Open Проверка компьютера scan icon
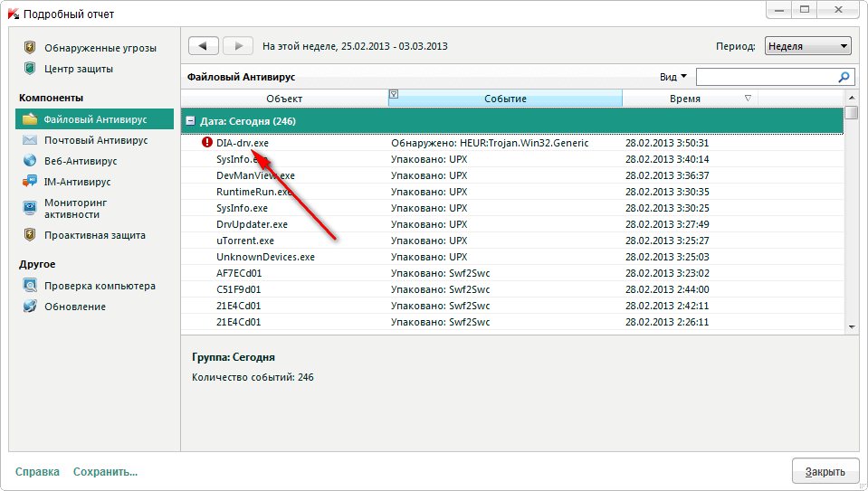 click(30, 286)
